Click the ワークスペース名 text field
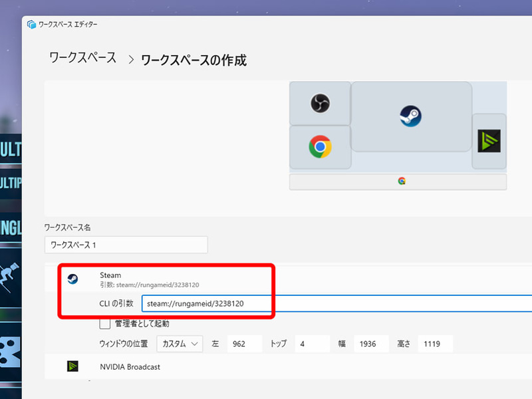The image size is (532, 399). click(126, 245)
